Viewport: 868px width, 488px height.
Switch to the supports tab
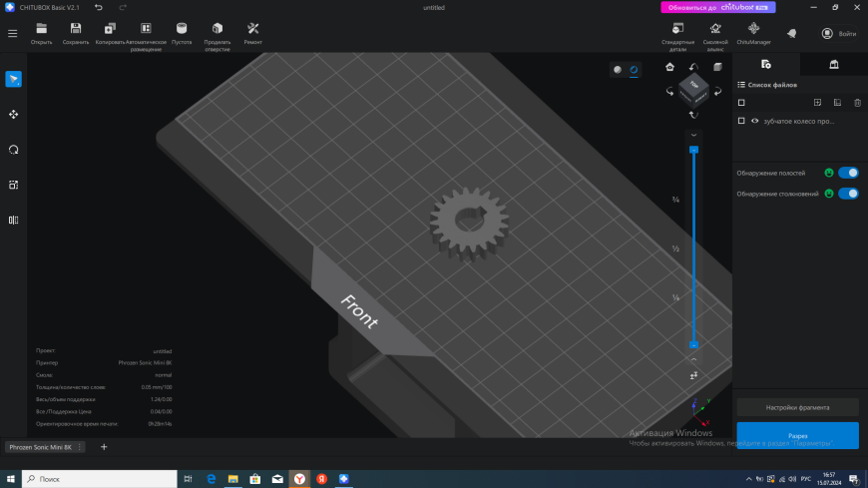pos(834,64)
